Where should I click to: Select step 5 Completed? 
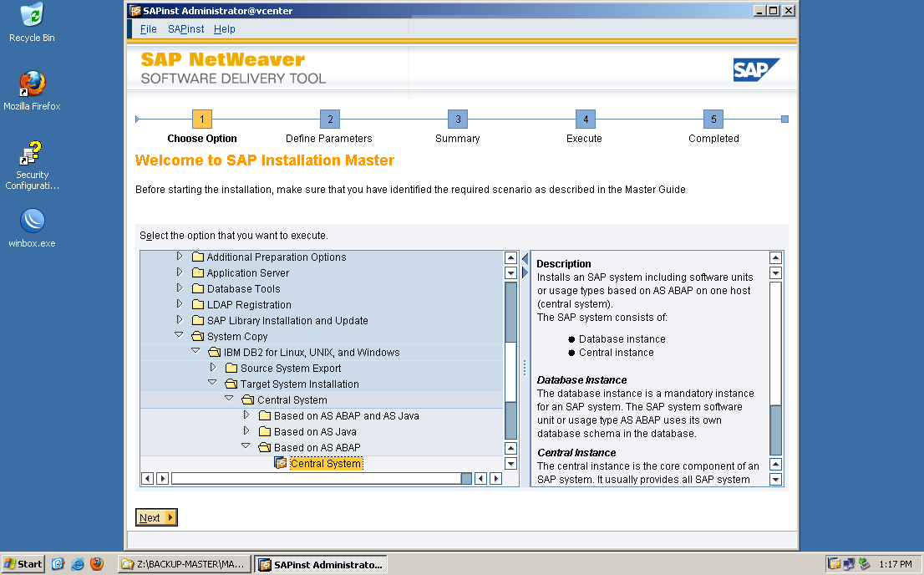click(713, 120)
